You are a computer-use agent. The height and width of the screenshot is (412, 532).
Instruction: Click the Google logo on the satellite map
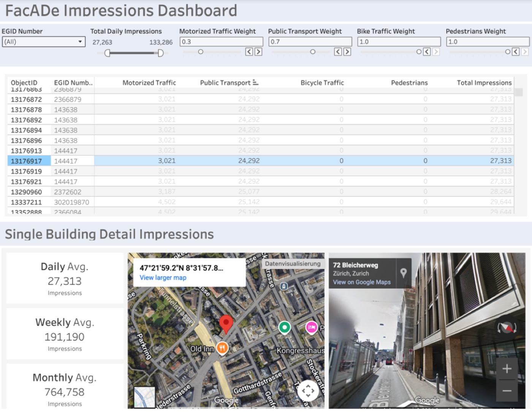pyautogui.click(x=226, y=400)
